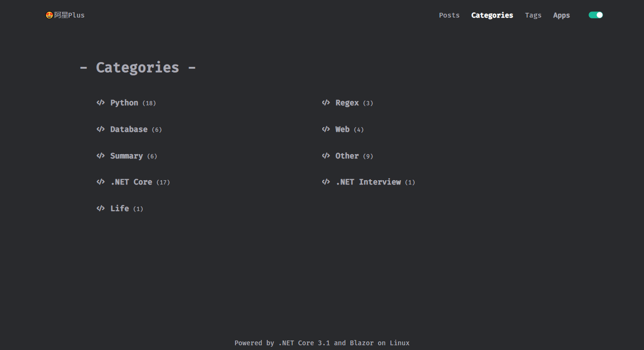Open the Database category link
Screen dimensions: 644x350
coord(129,129)
